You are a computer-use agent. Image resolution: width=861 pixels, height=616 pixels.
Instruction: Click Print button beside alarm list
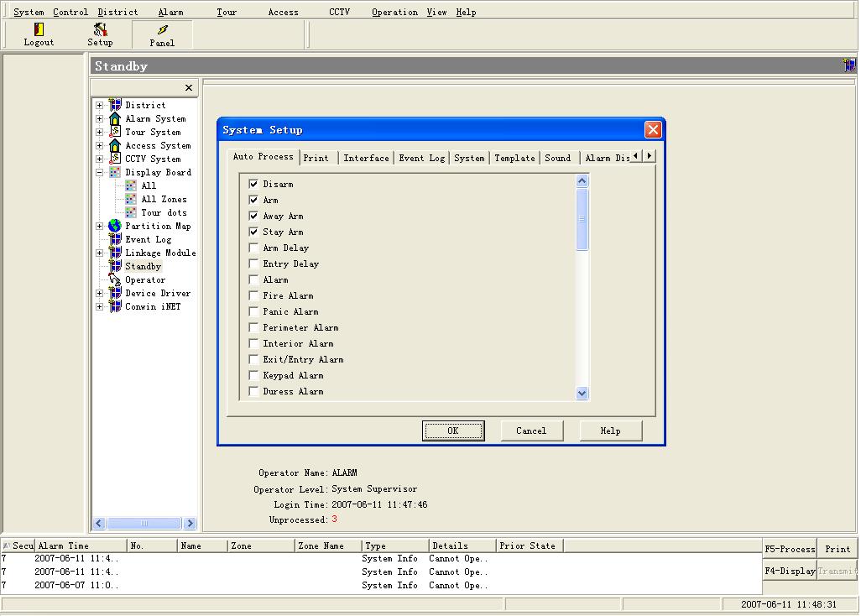838,549
